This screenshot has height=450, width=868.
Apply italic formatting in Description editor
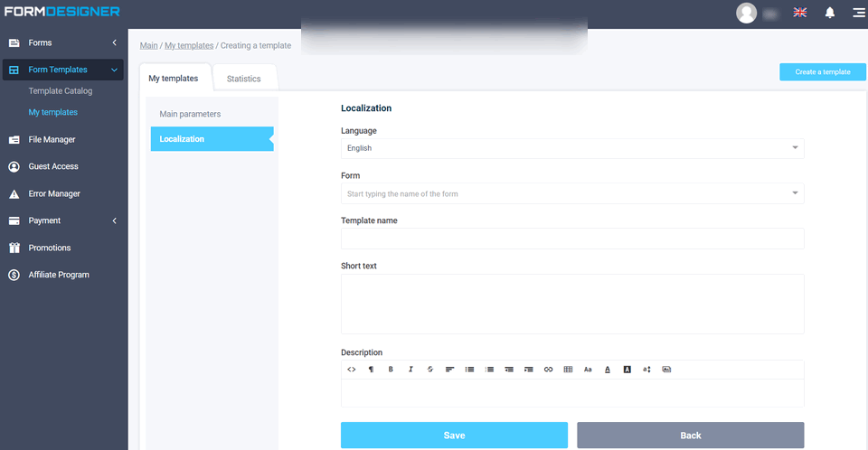coord(410,370)
